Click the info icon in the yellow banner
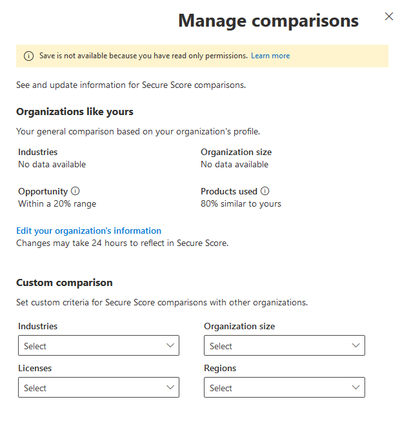This screenshot has width=400, height=423. coord(29,56)
